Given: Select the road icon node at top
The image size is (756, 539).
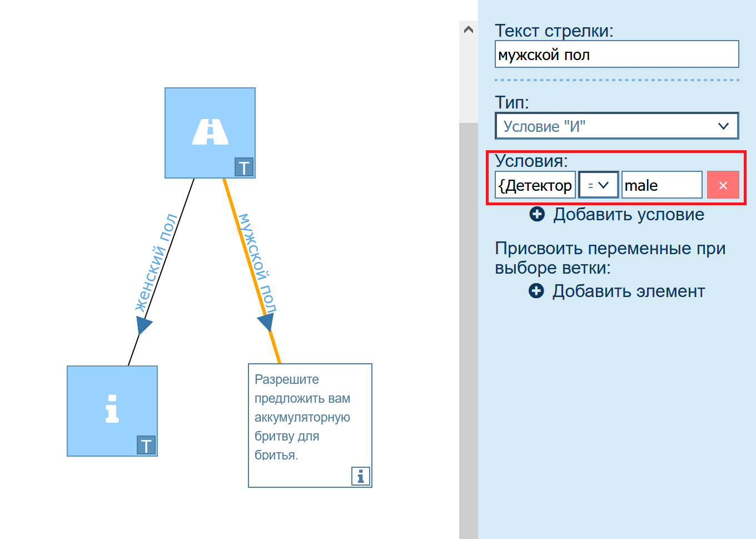Looking at the screenshot, I should click(x=210, y=132).
